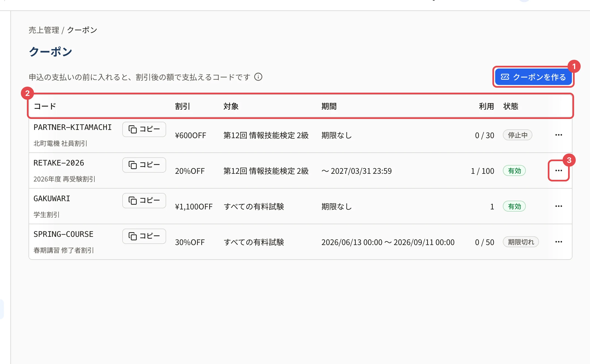Click the 期間 column header

pyautogui.click(x=329, y=106)
